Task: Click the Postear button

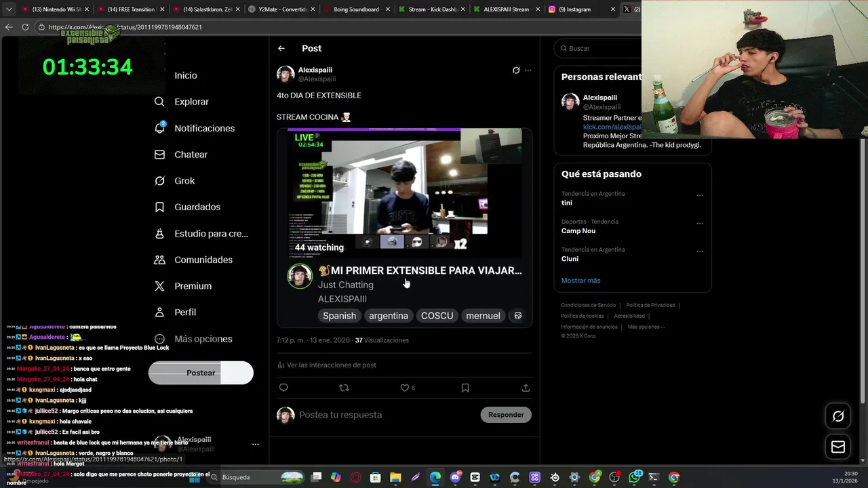Action: point(201,373)
